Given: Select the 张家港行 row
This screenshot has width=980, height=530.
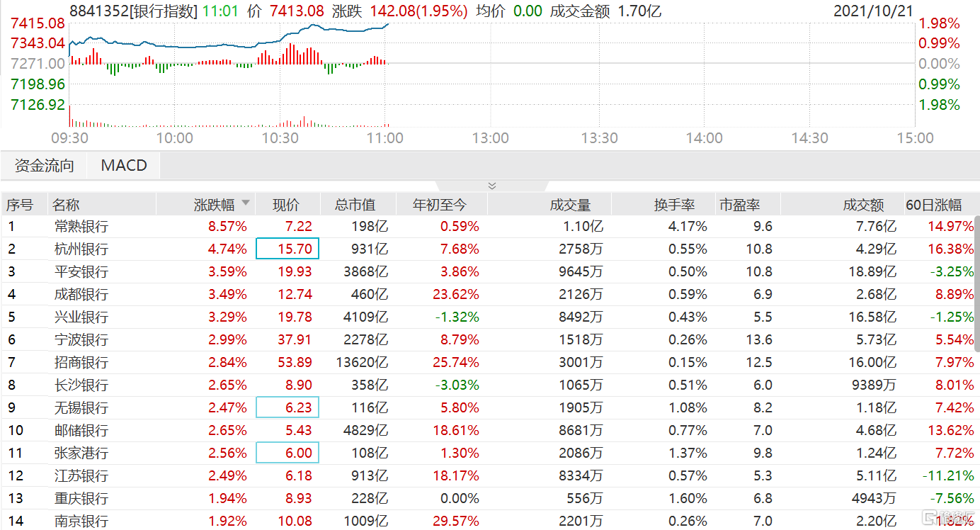Looking at the screenshot, I should (x=487, y=453).
